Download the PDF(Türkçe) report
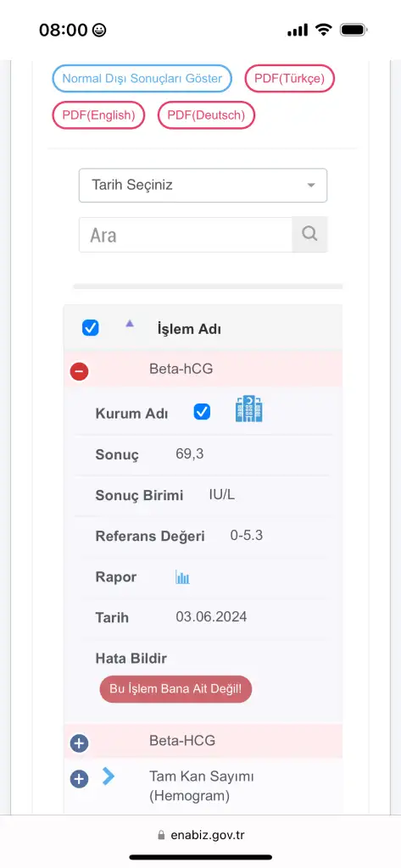The height and width of the screenshot is (868, 401). point(290,79)
